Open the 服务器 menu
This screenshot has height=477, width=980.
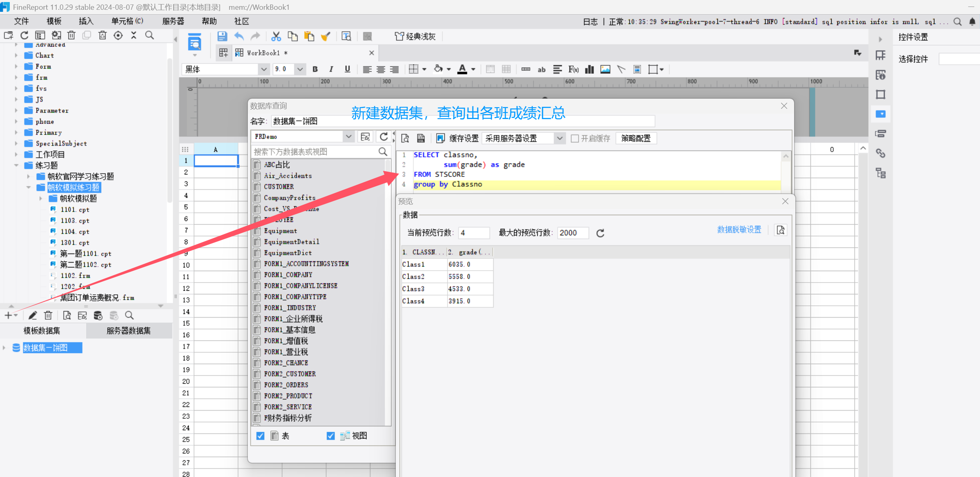point(173,21)
